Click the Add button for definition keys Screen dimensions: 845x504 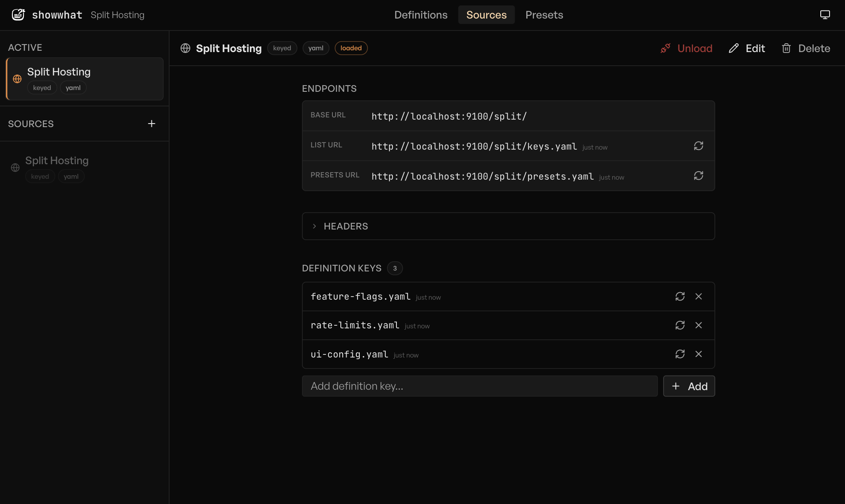689,386
